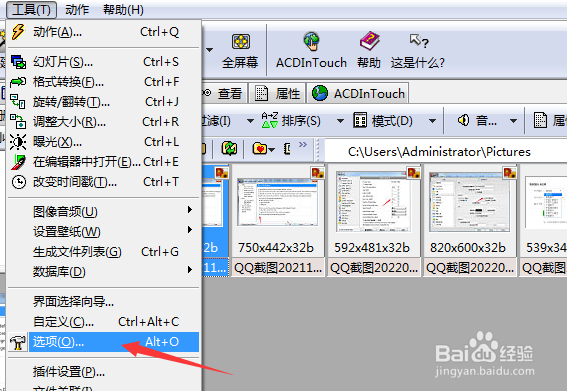Expand the 数据库(D) submenu
This screenshot has height=391, width=567.
[103, 271]
